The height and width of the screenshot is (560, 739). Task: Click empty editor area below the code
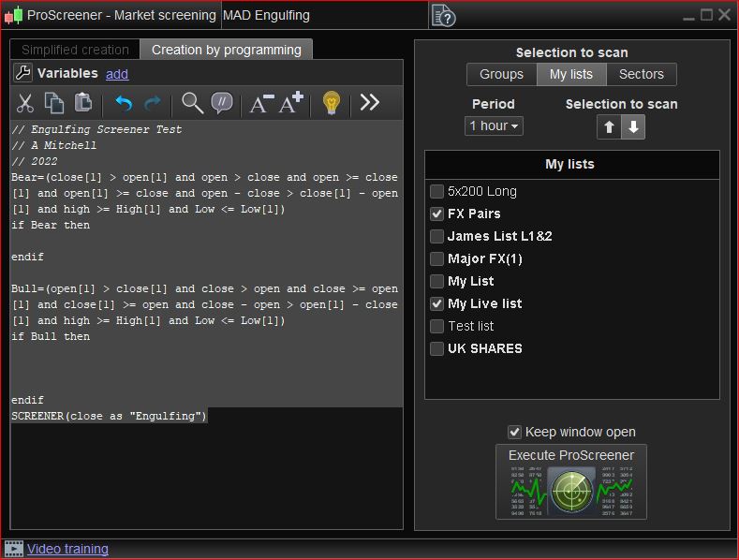click(x=206, y=476)
